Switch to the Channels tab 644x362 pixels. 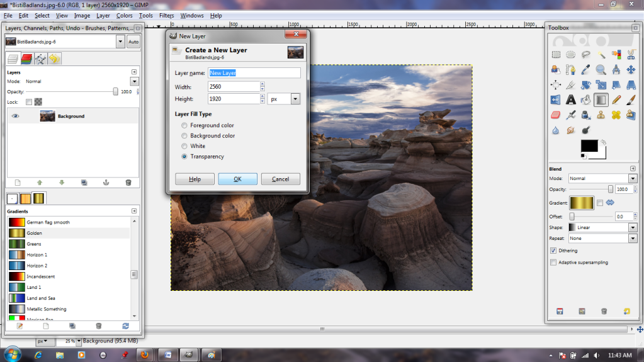click(x=26, y=59)
